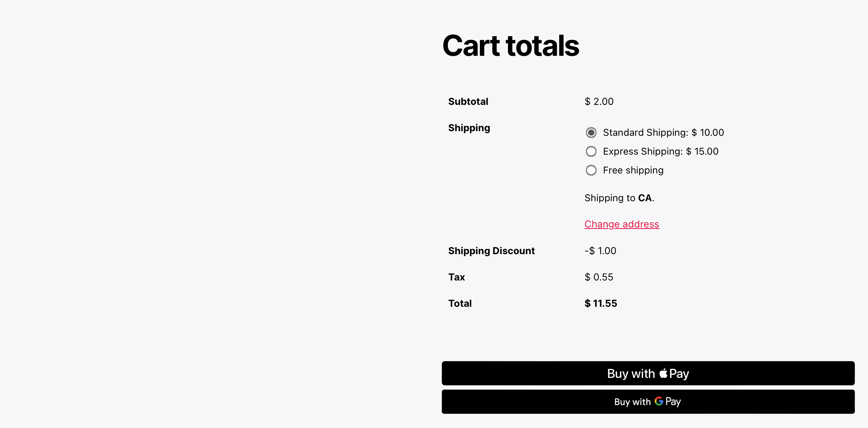Viewport: 868px width, 428px height.
Task: Click the Subtotal row label
Action: point(468,102)
